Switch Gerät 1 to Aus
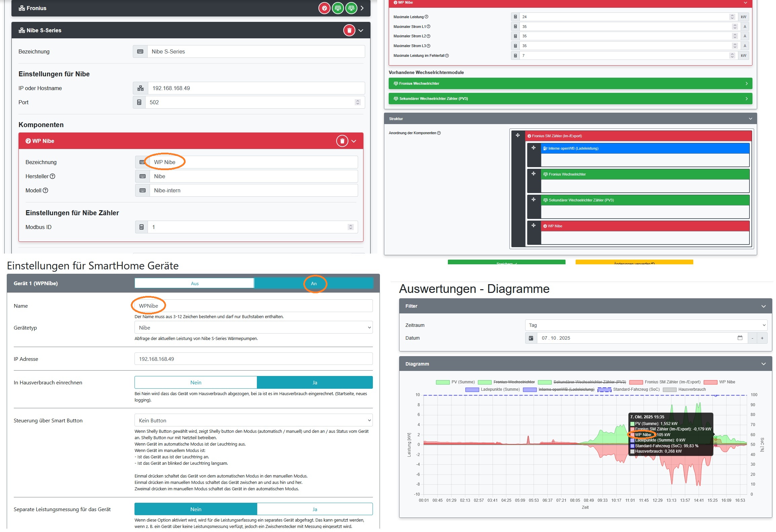 click(194, 283)
